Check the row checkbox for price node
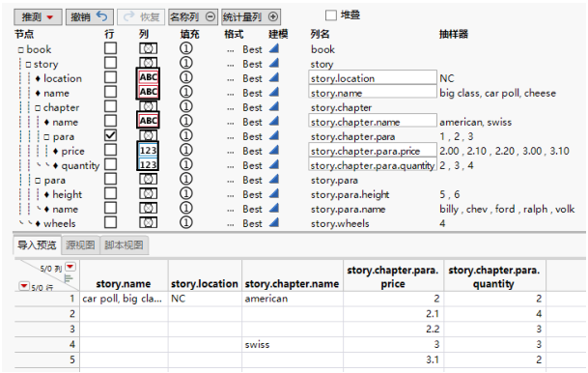This screenshot has height=373, width=588. pyautogui.click(x=110, y=150)
